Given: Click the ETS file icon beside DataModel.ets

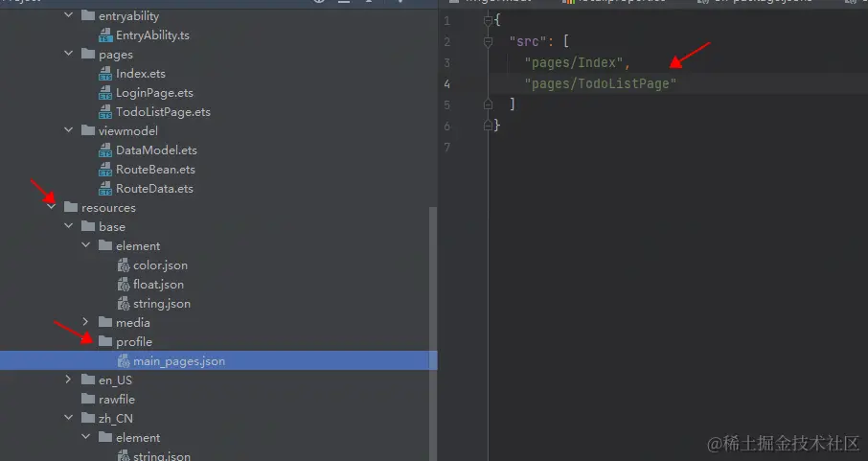Looking at the screenshot, I should pos(105,150).
